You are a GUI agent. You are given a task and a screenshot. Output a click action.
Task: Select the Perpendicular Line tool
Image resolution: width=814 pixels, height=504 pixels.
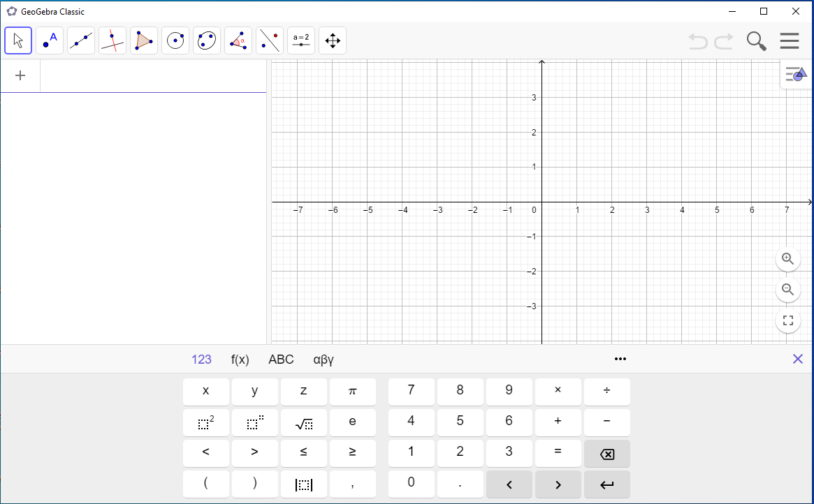[x=112, y=40]
